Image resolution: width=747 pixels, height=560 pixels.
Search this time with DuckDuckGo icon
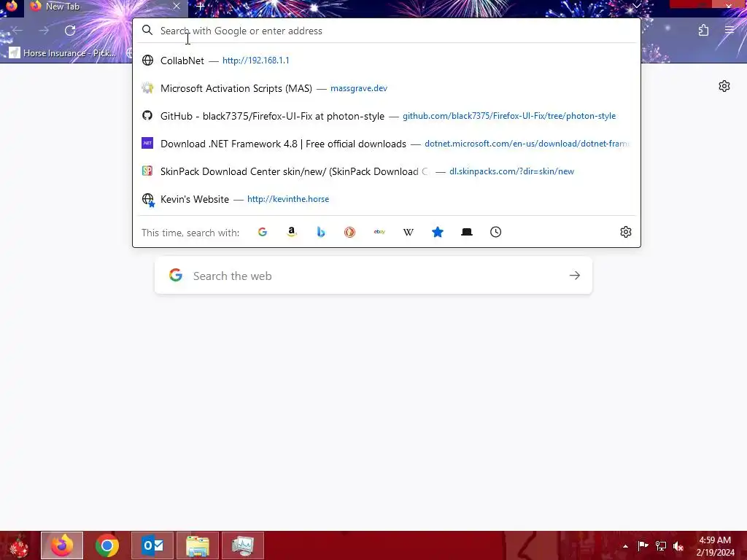tap(349, 232)
